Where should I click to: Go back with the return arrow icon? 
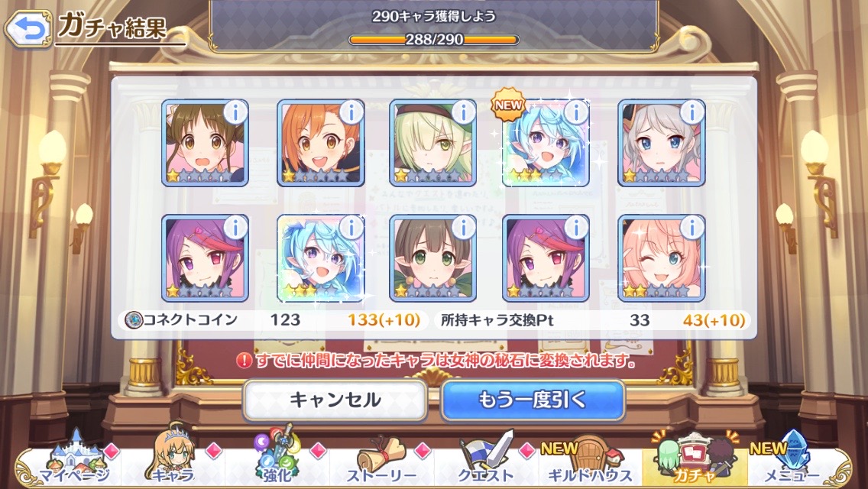(28, 28)
